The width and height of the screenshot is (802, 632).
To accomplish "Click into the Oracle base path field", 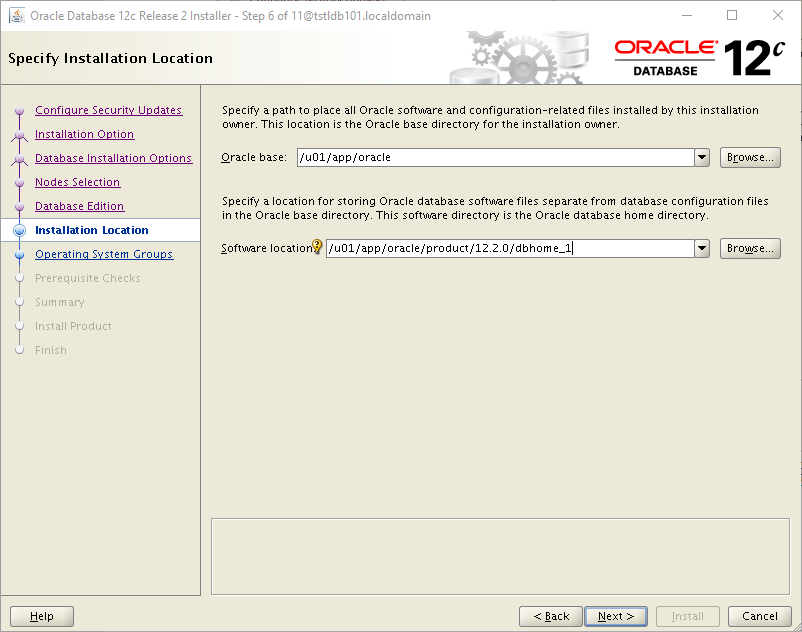I will click(x=496, y=157).
